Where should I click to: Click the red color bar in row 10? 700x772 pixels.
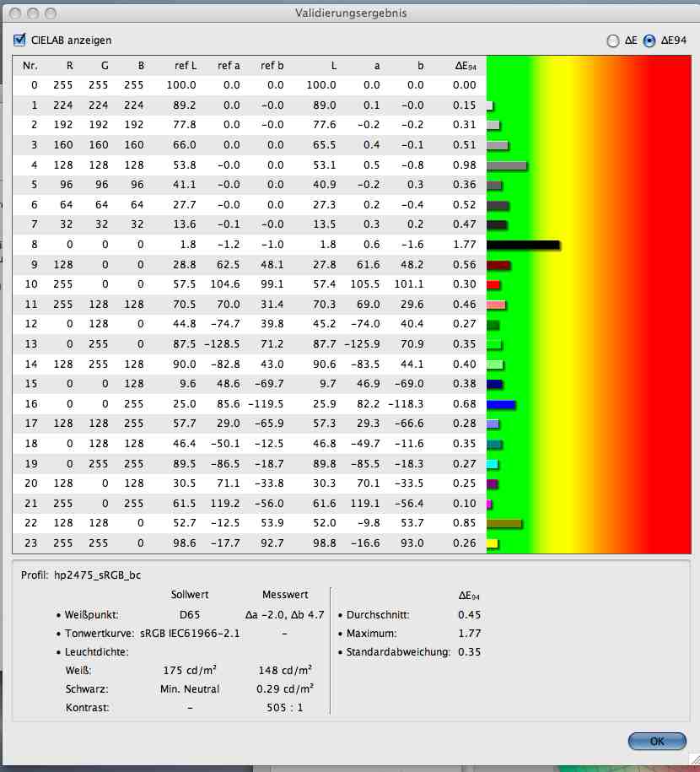[x=494, y=285]
